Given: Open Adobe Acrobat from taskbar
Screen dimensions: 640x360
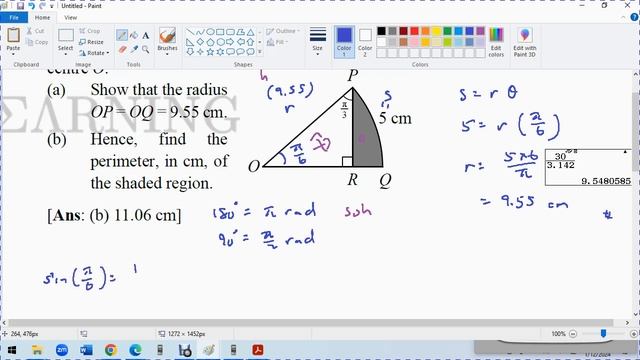Looking at the screenshot, I should [258, 350].
